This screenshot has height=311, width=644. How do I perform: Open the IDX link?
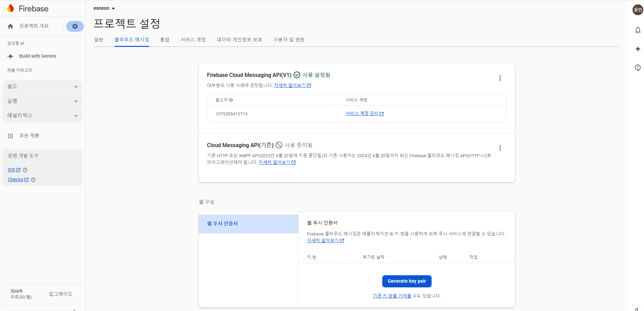pos(14,170)
